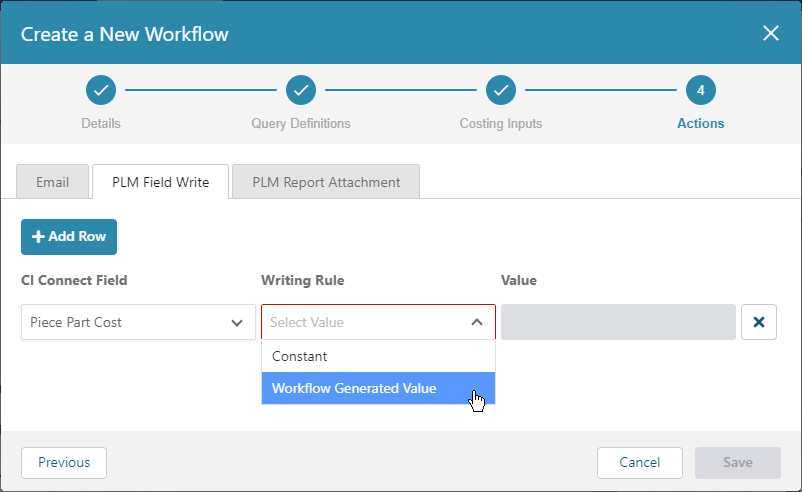
Task: Click the Costing Inputs step checkmark circle
Action: (x=501, y=90)
